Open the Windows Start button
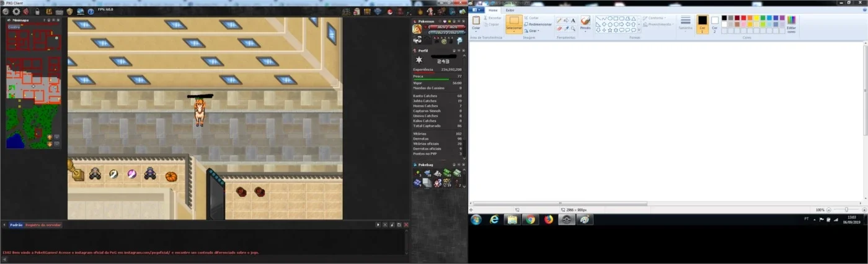The width and height of the screenshot is (868, 264). pyautogui.click(x=476, y=220)
